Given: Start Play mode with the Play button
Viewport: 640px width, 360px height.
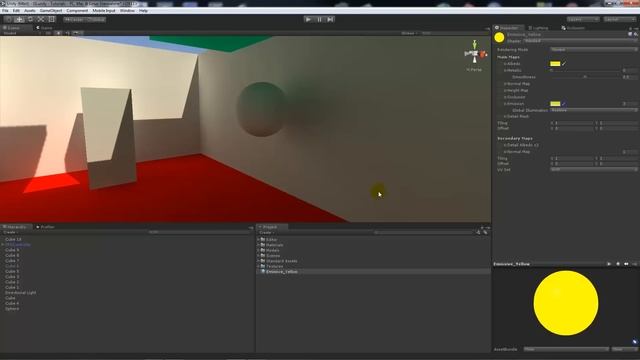Looking at the screenshot, I should pyautogui.click(x=309, y=19).
